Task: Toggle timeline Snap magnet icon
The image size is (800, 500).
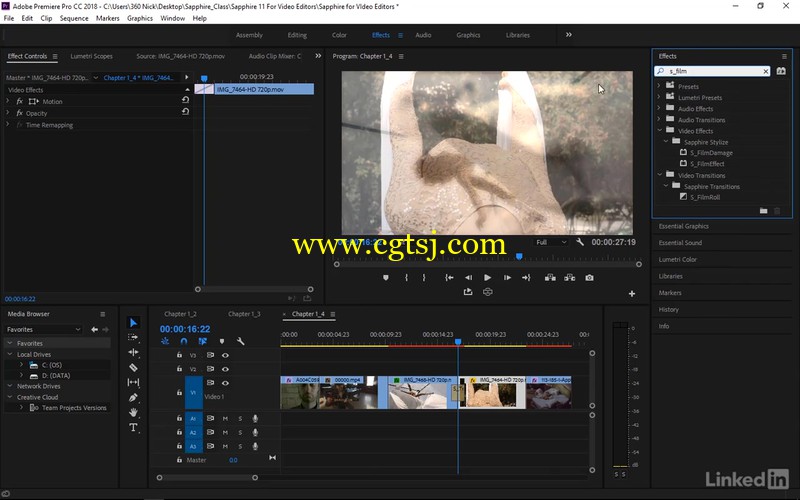Action: 184,341
